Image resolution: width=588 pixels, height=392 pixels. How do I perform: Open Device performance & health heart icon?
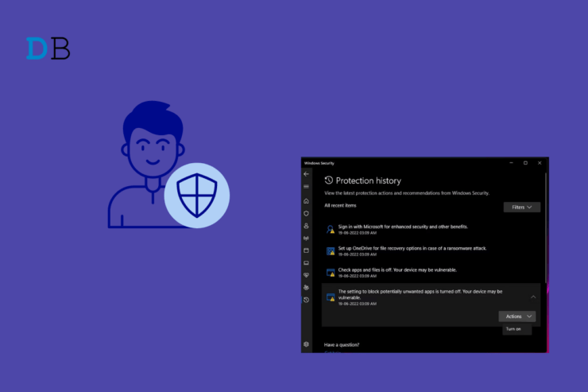307,275
